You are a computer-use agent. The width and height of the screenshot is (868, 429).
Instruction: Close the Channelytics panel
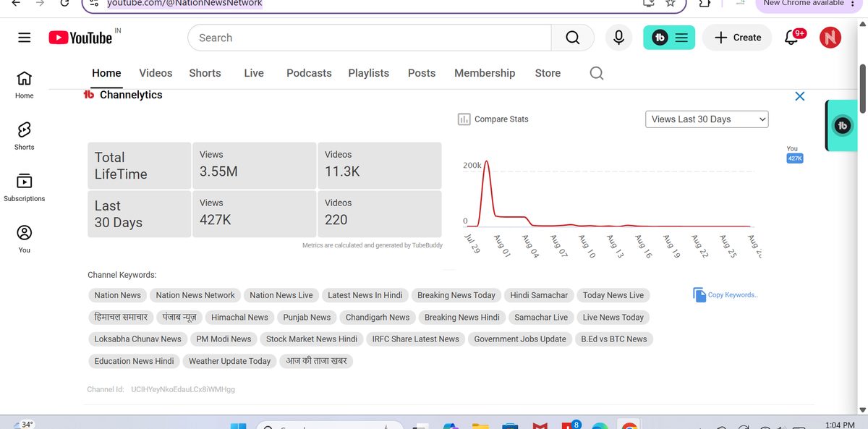point(799,96)
